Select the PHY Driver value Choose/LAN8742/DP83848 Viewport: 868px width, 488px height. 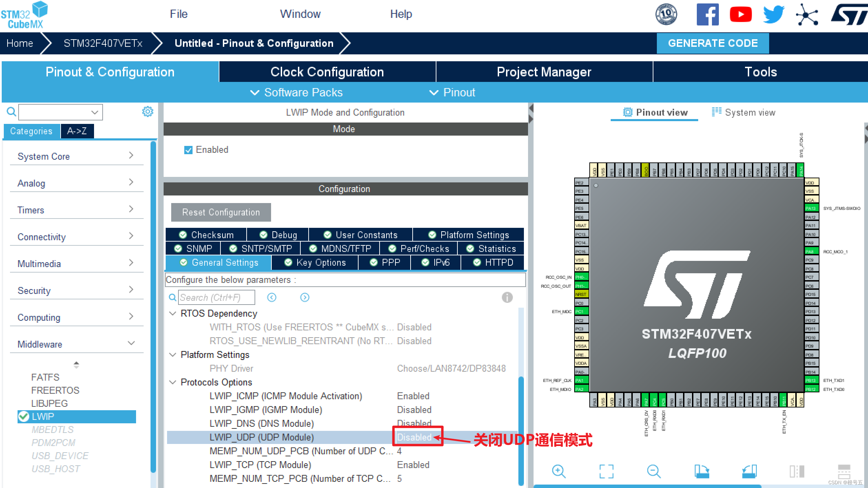(451, 368)
